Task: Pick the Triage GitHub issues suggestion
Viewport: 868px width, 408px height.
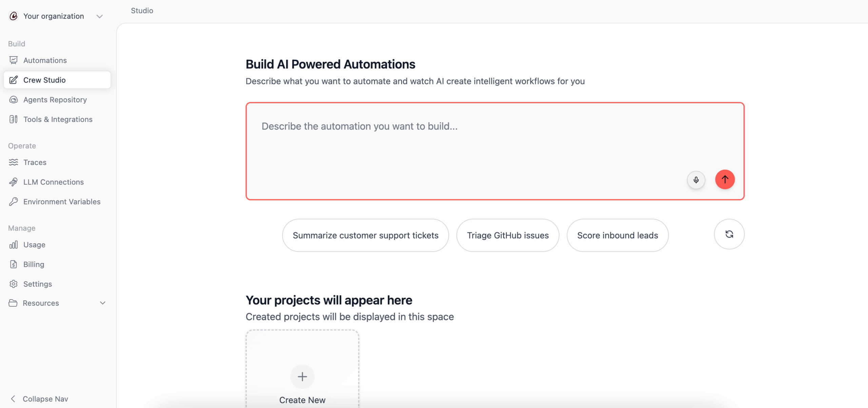Action: click(x=508, y=235)
